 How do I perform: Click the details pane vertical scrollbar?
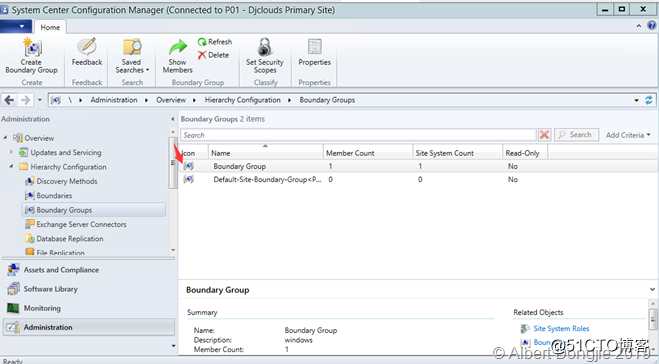[653, 320]
